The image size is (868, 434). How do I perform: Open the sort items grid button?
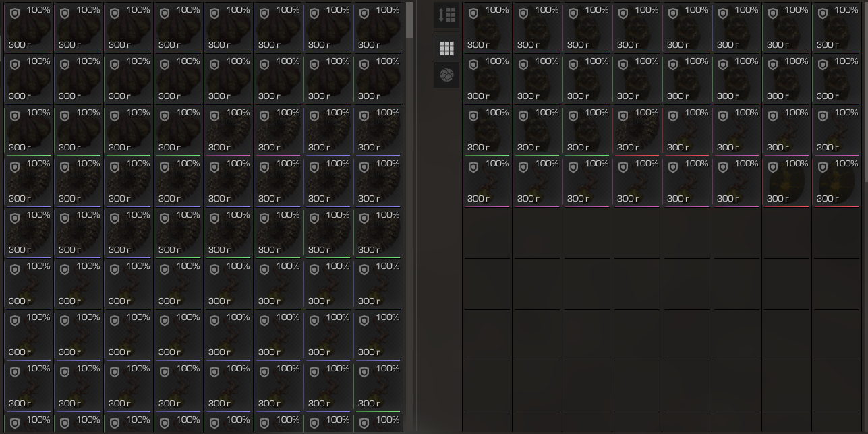[x=446, y=15]
